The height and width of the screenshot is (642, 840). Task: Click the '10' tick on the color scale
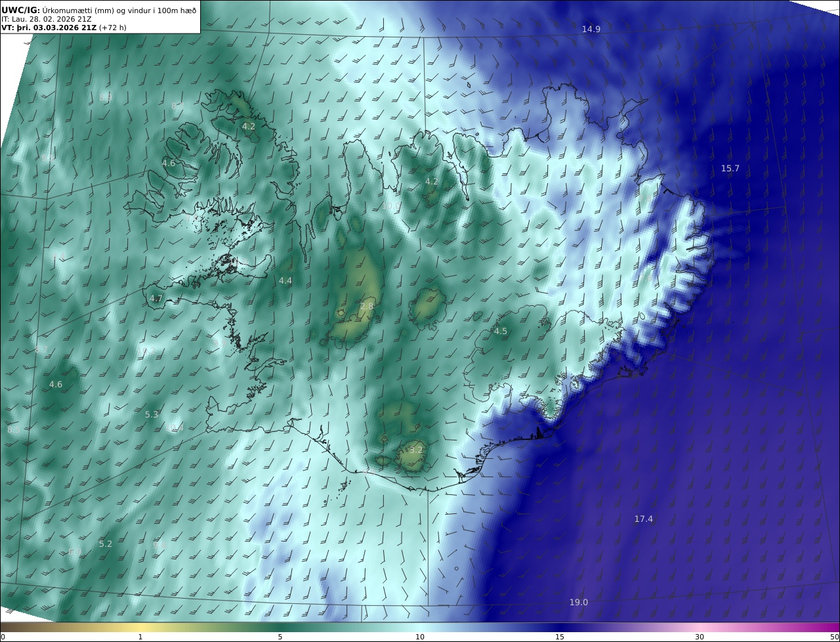(x=420, y=637)
